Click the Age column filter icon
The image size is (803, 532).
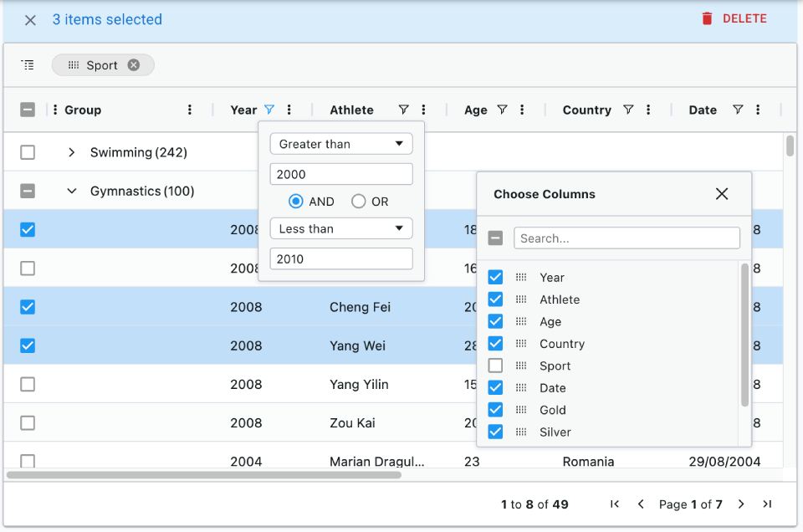pos(502,110)
